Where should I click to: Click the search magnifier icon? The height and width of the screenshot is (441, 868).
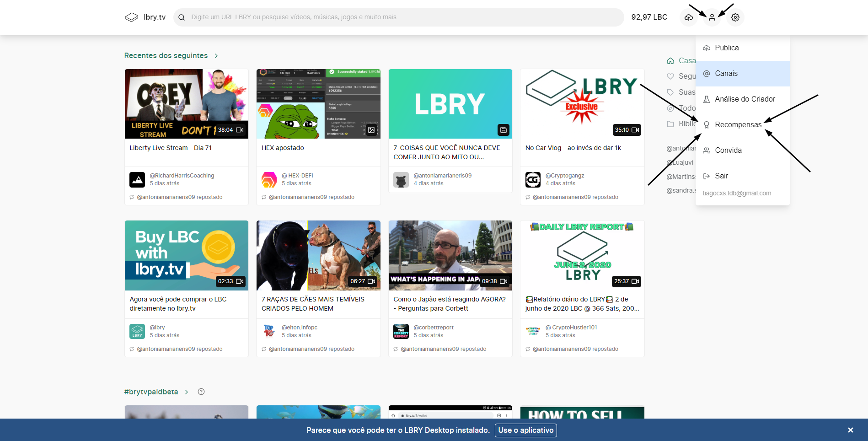pyautogui.click(x=182, y=17)
